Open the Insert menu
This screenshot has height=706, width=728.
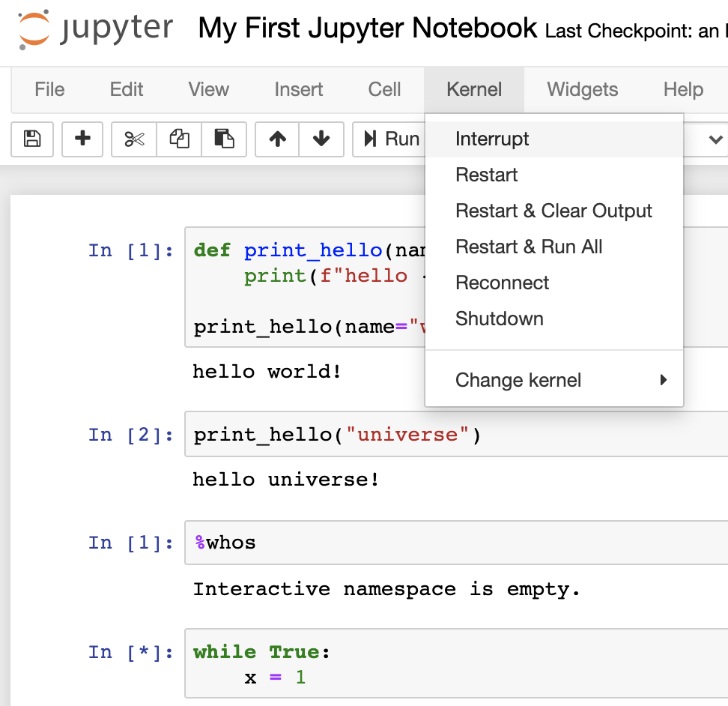(x=299, y=89)
